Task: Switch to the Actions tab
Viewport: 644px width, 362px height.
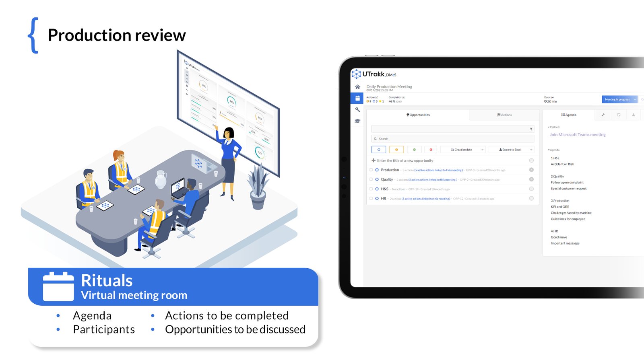Action: (505, 115)
